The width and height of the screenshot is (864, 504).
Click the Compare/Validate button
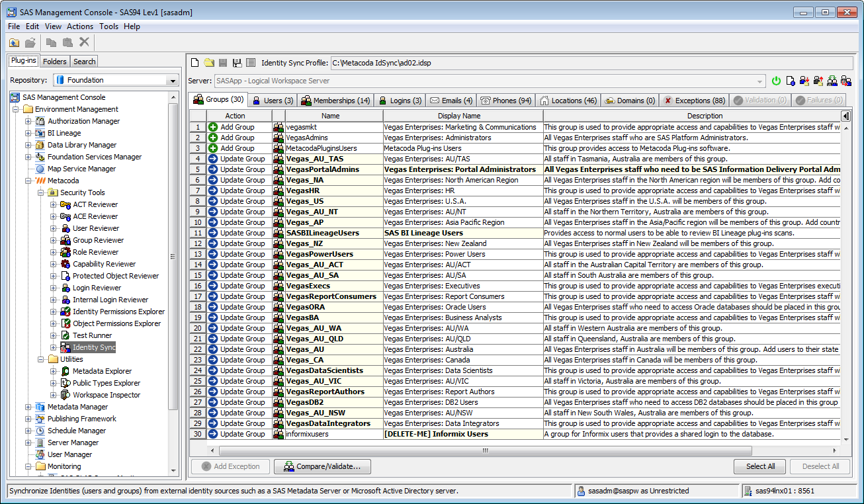322,466
